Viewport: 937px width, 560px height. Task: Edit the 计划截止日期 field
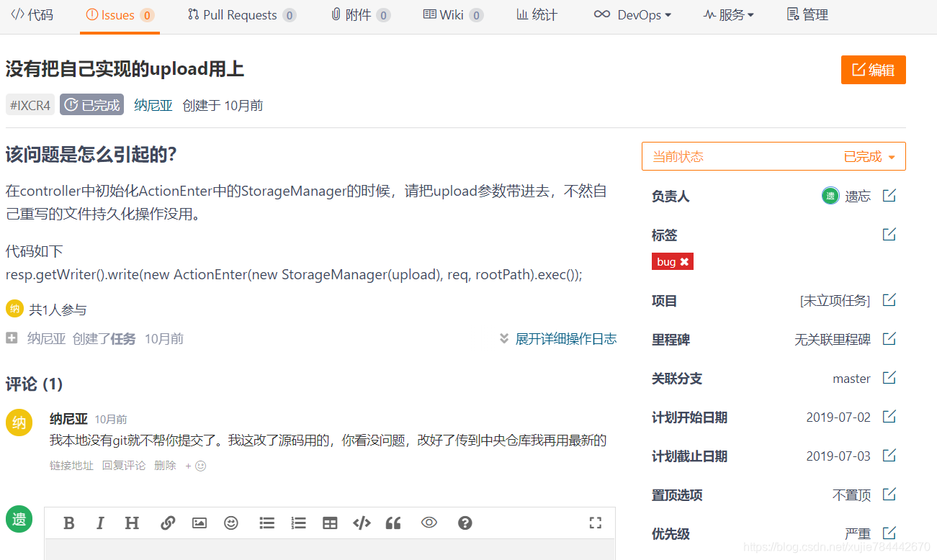[x=889, y=456]
